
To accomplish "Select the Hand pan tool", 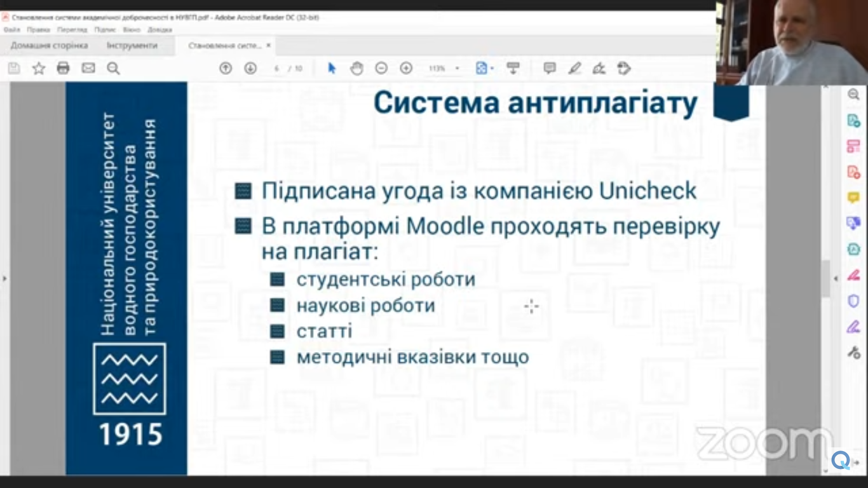I will (356, 69).
